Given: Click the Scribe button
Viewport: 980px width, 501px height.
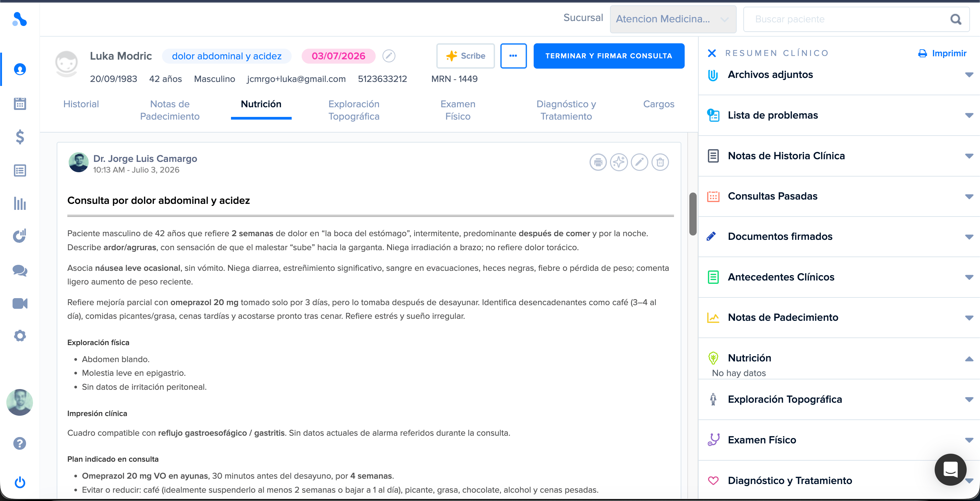Looking at the screenshot, I should 465,56.
